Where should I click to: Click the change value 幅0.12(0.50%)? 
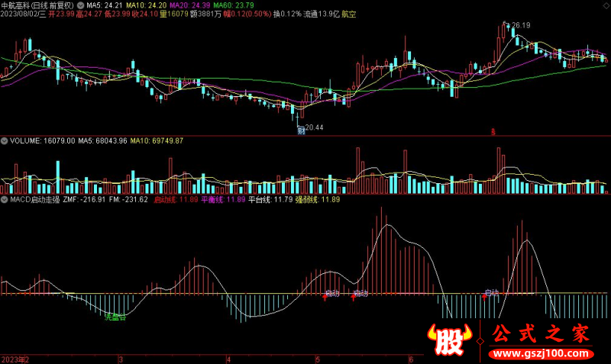click(247, 14)
